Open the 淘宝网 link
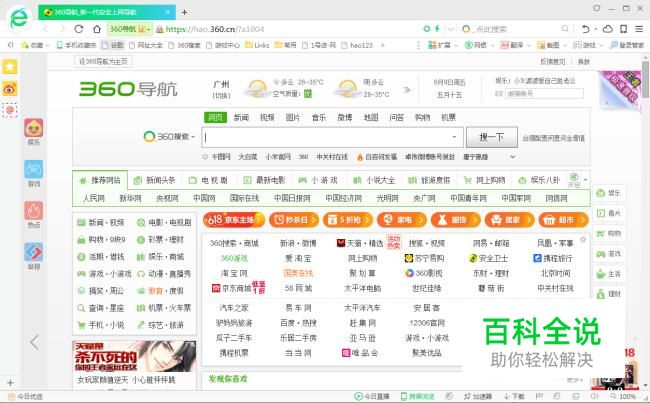650x403 pixels. point(234,273)
